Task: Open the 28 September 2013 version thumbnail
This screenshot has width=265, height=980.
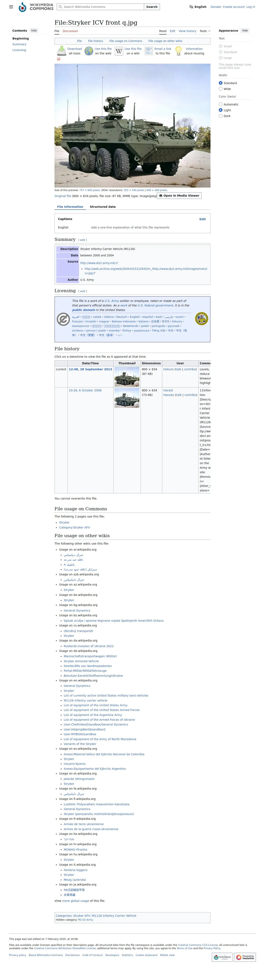Action: tap(127, 377)
